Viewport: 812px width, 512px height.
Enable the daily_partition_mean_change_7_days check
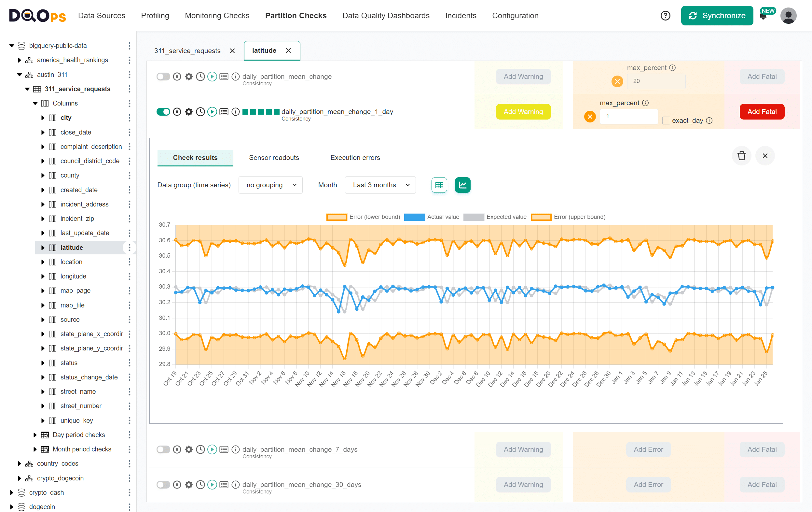163,449
